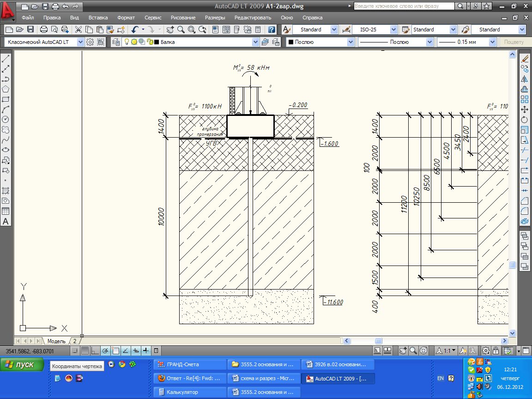Switch to the Модель tab
532x399 pixels.
coord(56,341)
